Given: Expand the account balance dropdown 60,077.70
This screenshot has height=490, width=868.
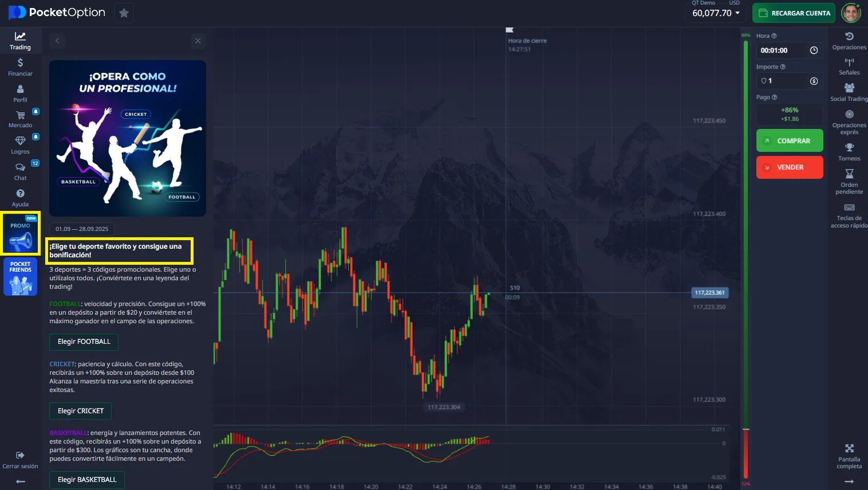Looking at the screenshot, I should 716,13.
